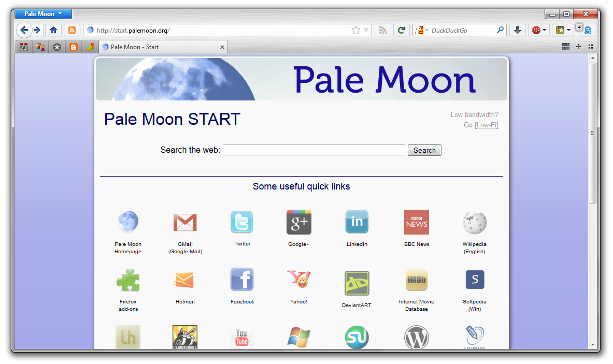Switch to the pinned tab with star circle icon
613x364 pixels.
coord(57,47)
